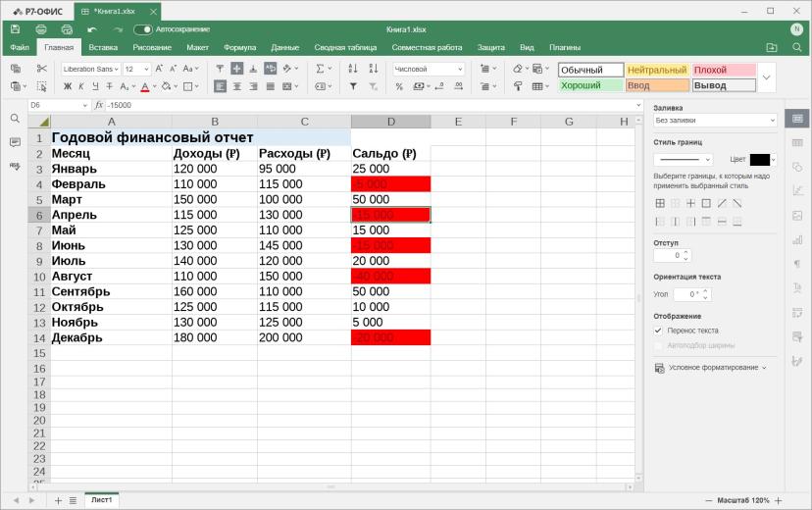The width and height of the screenshot is (812, 510).
Task: Expand the formula bar
Action: 638,105
